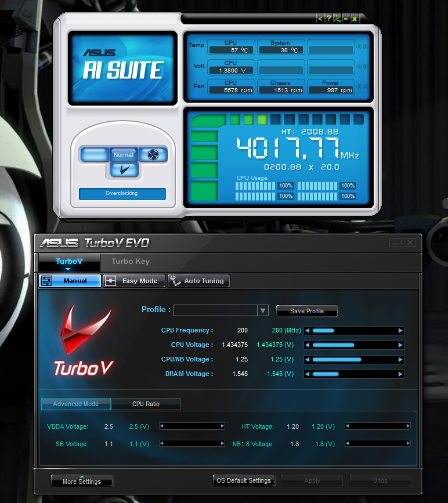This screenshot has height=503, width=448.
Task: Click the 4017.77 MHz frequency display
Action: tap(297, 148)
